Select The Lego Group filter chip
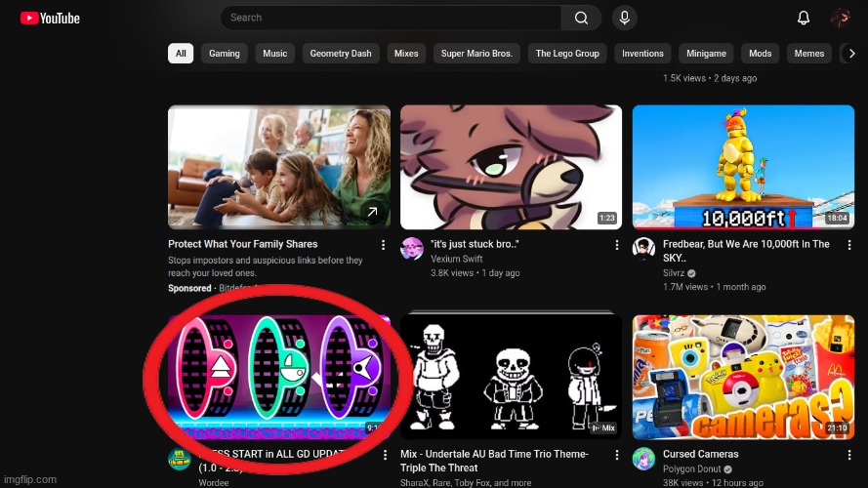Viewport: 868px width, 488px height. (x=567, y=54)
